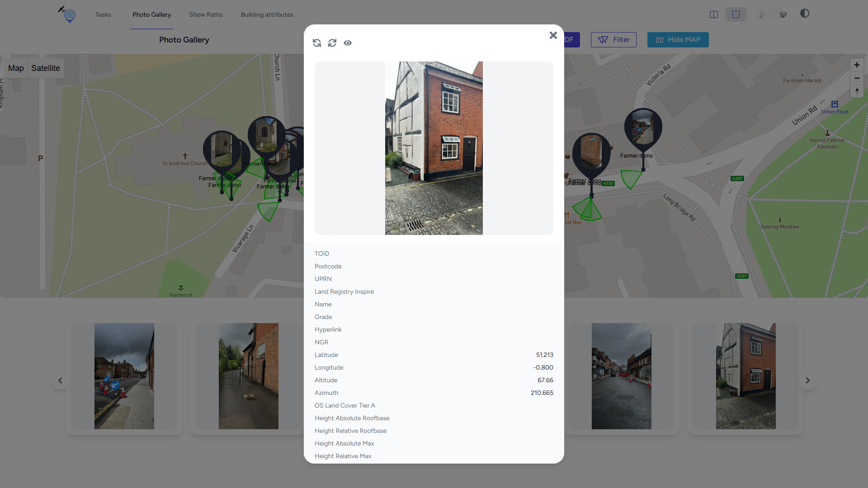868x488 pixels.
Task: Click the Filter button
Action: (613, 40)
